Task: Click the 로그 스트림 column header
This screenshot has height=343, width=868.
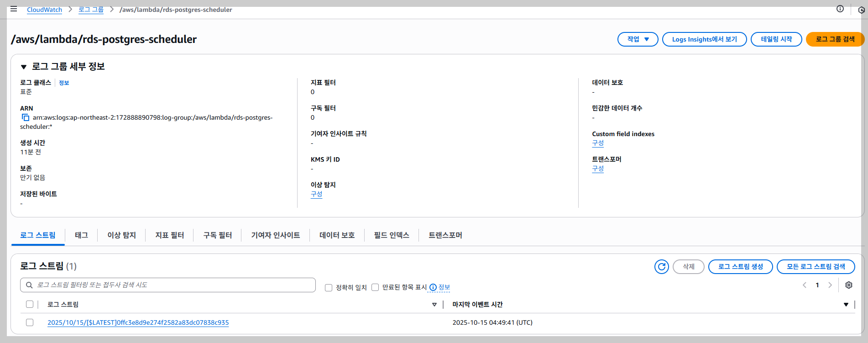Action: pyautogui.click(x=63, y=305)
